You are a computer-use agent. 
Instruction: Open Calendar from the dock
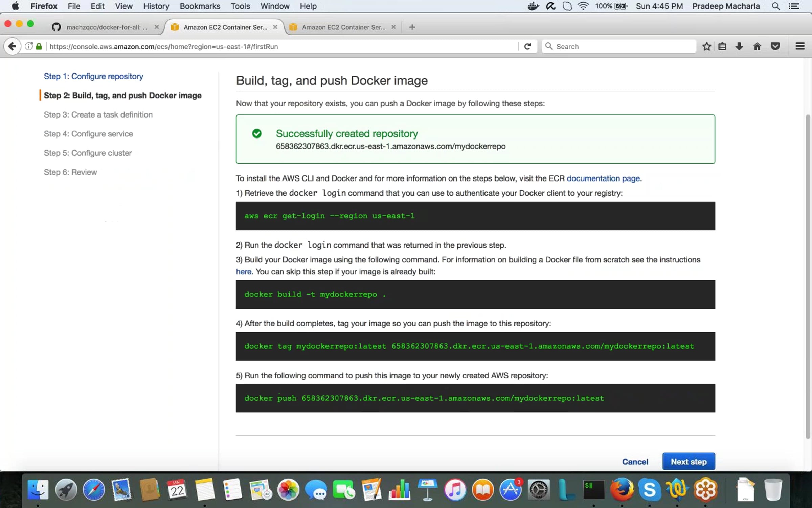[x=177, y=490]
